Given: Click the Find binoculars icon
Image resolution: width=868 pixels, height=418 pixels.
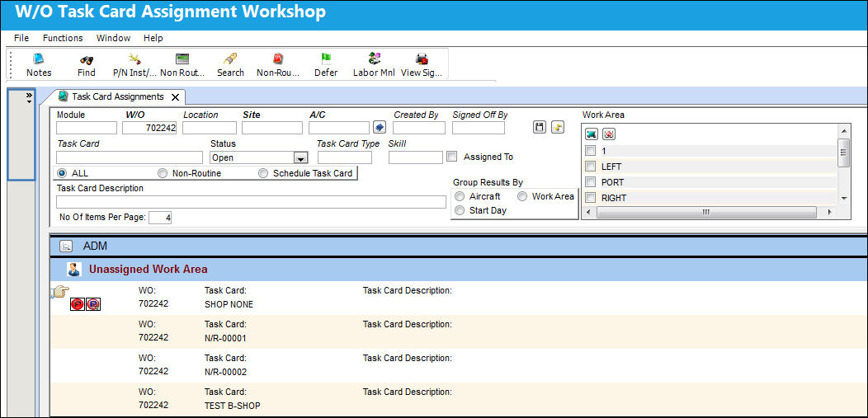Looking at the screenshot, I should [86, 59].
